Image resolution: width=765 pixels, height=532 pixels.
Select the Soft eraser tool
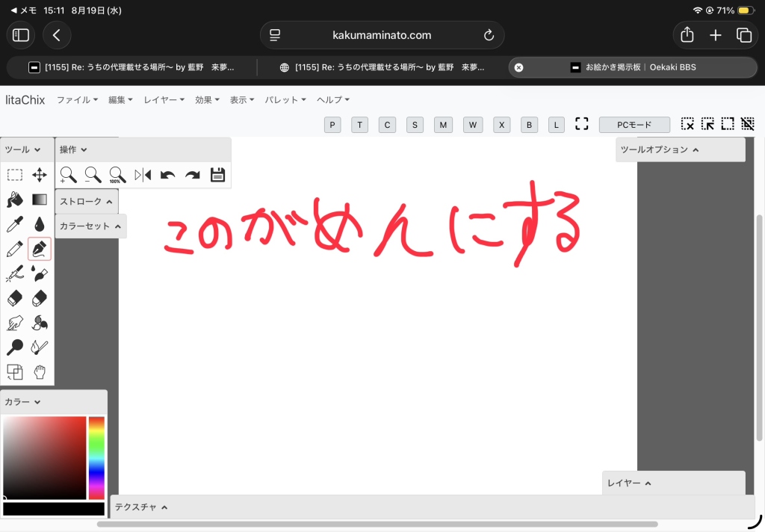(40, 298)
